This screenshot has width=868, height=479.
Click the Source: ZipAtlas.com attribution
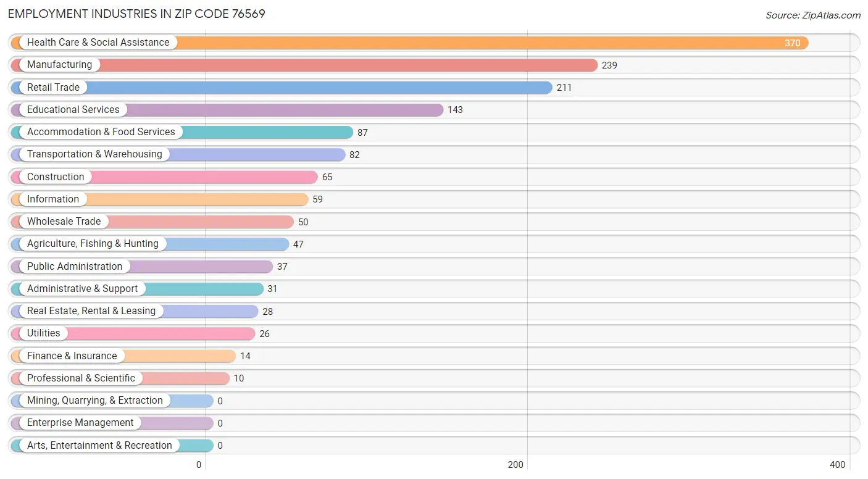[x=813, y=15]
